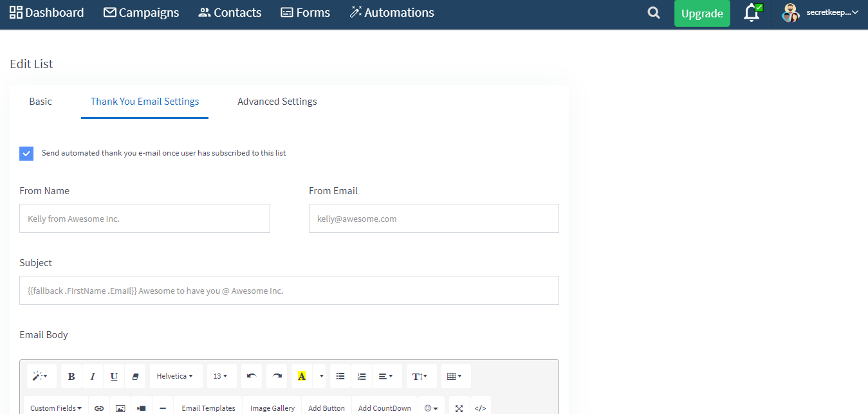
Task: Open the insert table dropdown
Action: [456, 376]
